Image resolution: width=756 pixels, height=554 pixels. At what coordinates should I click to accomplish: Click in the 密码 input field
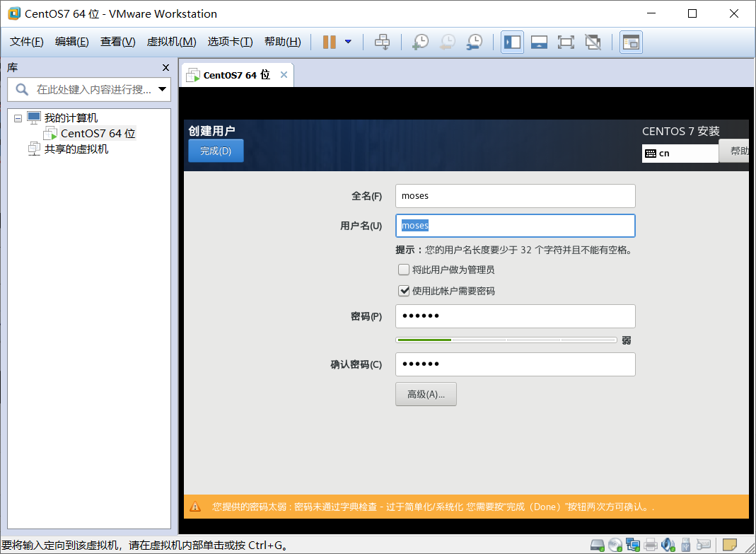[515, 316]
